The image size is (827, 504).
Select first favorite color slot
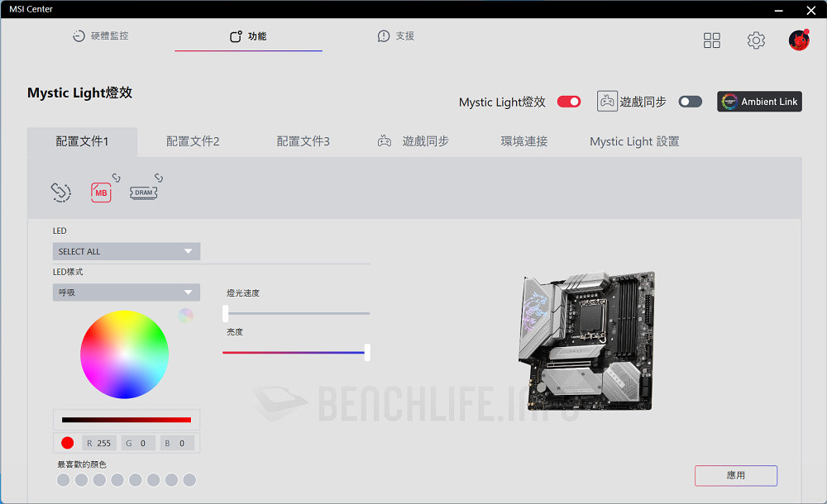64,480
